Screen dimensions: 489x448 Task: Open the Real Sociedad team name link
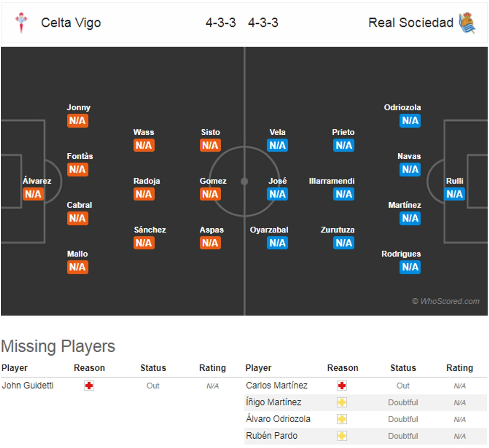click(411, 23)
